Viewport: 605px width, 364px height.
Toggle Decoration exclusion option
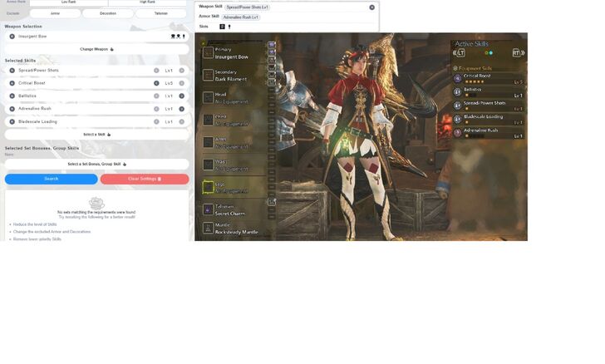point(107,13)
